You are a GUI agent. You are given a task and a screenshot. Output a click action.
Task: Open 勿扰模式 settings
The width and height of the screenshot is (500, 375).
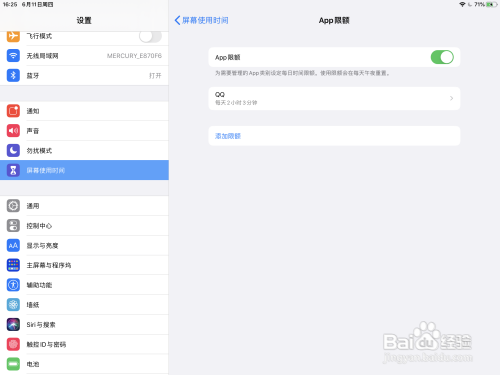pyautogui.click(x=84, y=150)
